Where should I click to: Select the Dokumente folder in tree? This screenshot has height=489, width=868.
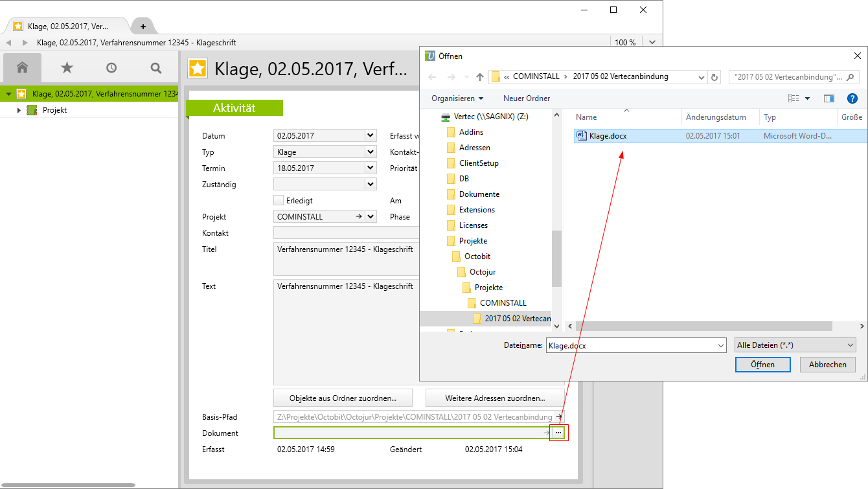(479, 194)
